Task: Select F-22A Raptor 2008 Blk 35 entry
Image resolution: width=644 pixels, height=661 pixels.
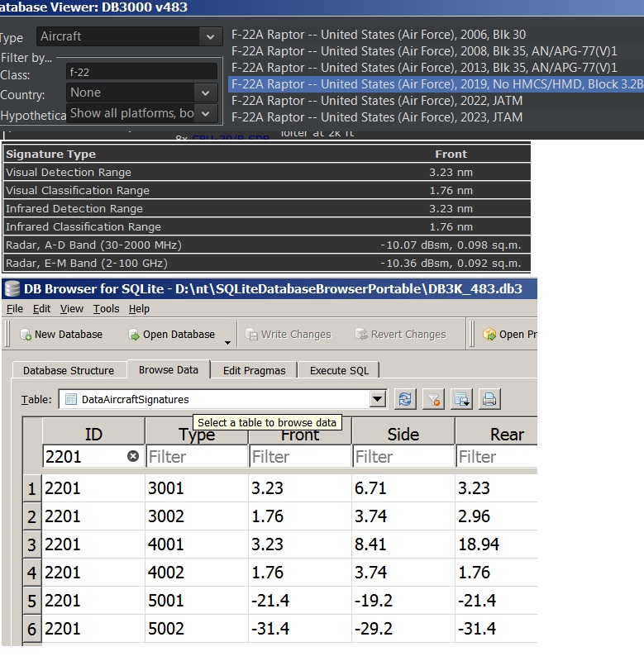Action: coord(424,51)
